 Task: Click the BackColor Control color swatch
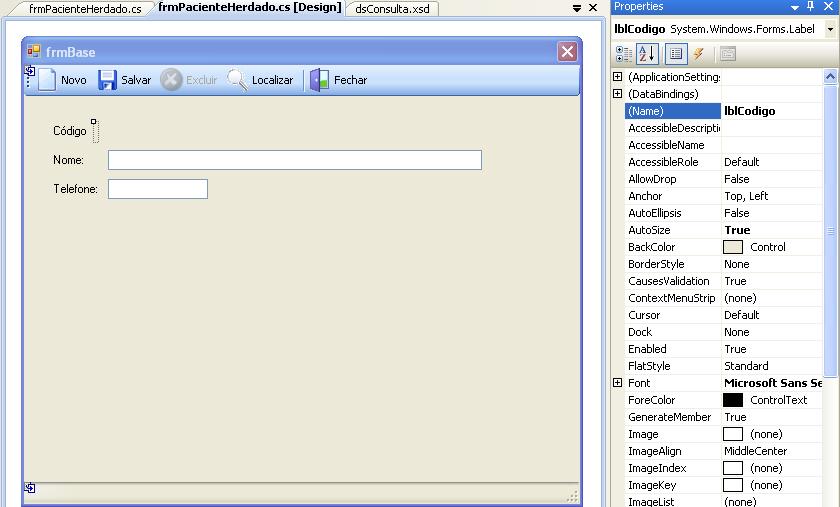pyautogui.click(x=733, y=247)
